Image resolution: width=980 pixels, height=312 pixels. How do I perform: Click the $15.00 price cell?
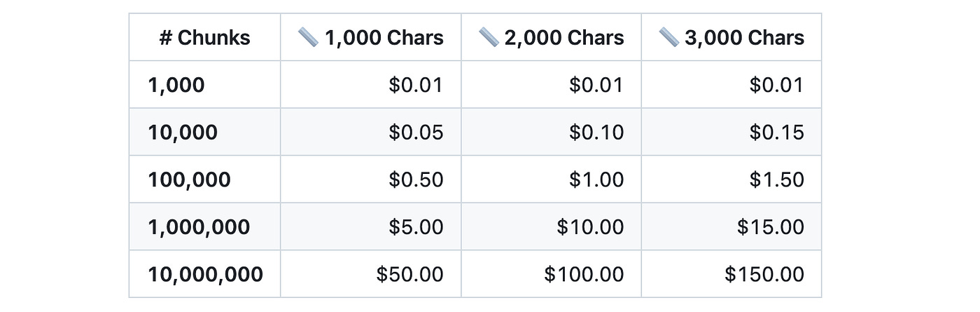[x=771, y=226]
